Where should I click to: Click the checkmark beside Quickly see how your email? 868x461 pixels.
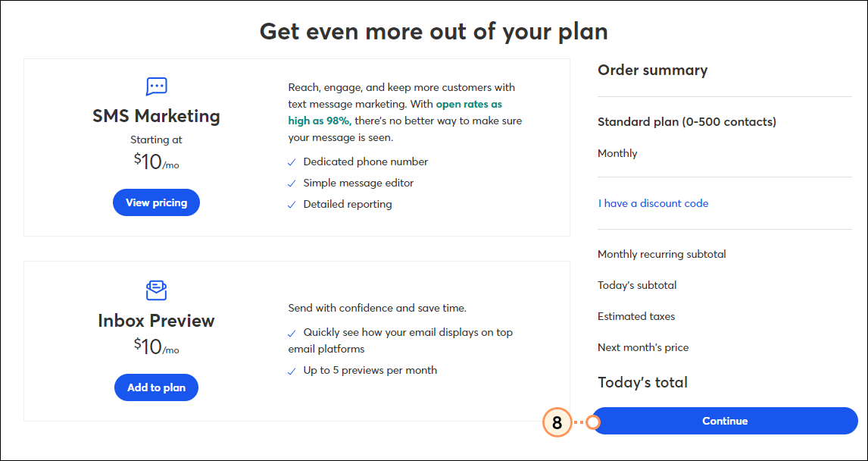click(292, 333)
